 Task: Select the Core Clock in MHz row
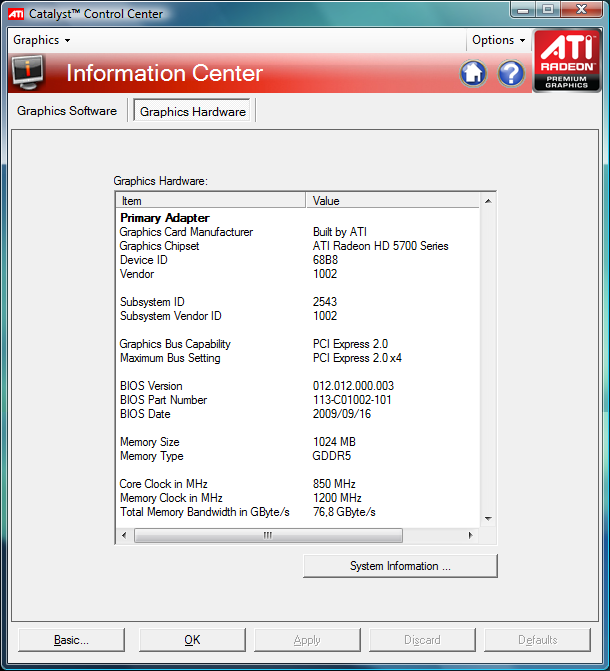298,484
